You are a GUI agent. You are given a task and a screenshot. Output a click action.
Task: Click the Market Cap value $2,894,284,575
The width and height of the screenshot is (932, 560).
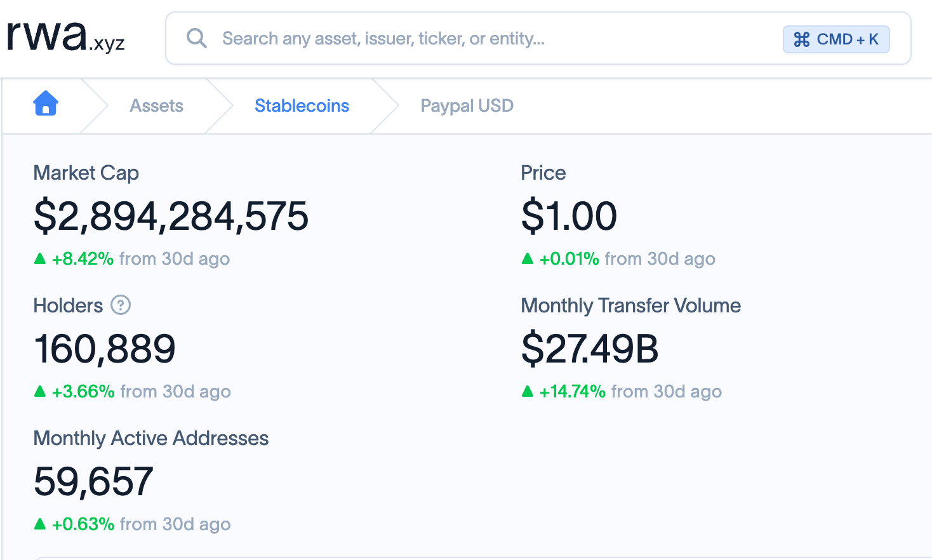click(171, 216)
